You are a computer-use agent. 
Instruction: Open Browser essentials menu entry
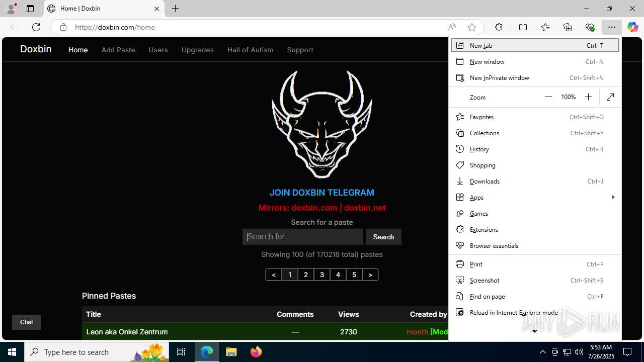tap(535, 245)
